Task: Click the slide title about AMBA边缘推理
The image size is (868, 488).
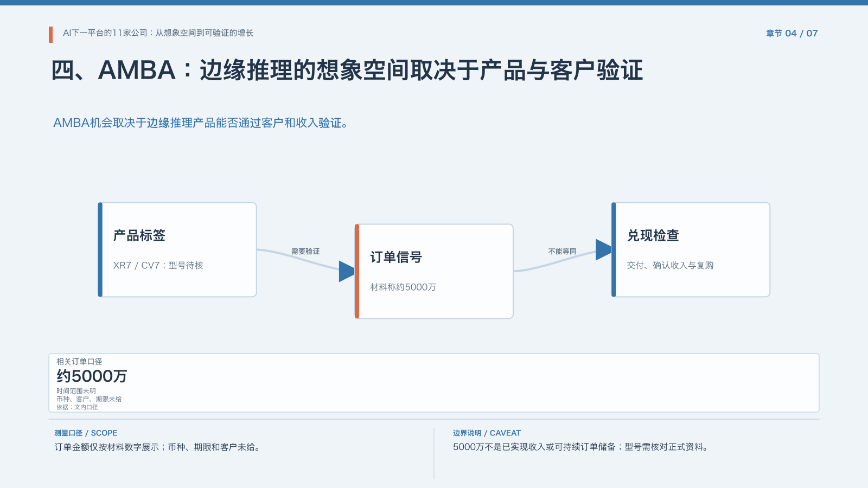Action: tap(347, 70)
